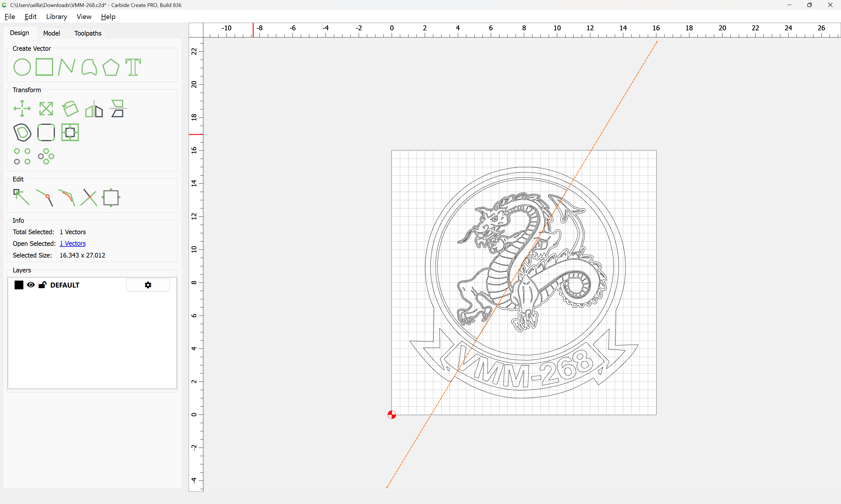The width and height of the screenshot is (841, 504).
Task: Open the Library menu
Action: click(56, 17)
